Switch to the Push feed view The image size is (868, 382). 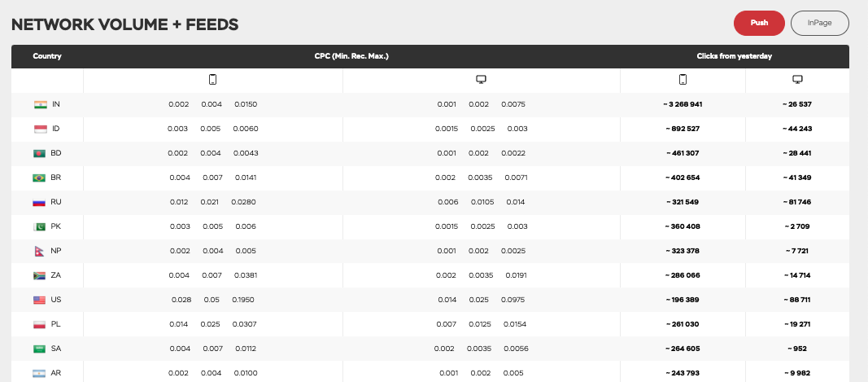[759, 24]
